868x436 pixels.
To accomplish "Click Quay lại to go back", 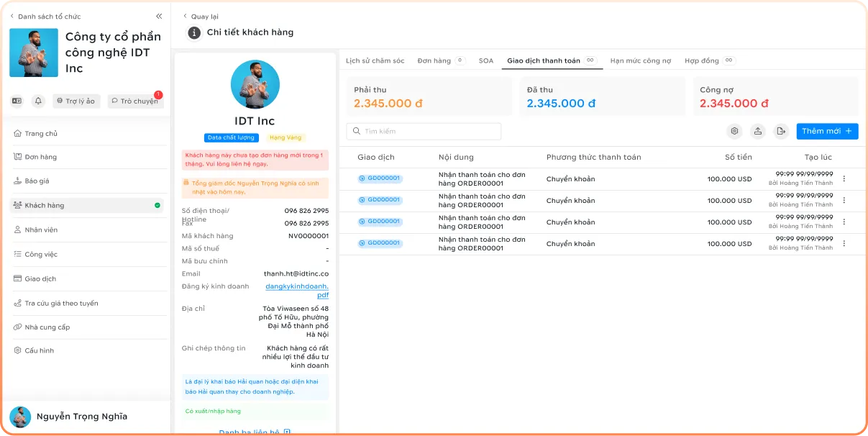I will coord(201,17).
